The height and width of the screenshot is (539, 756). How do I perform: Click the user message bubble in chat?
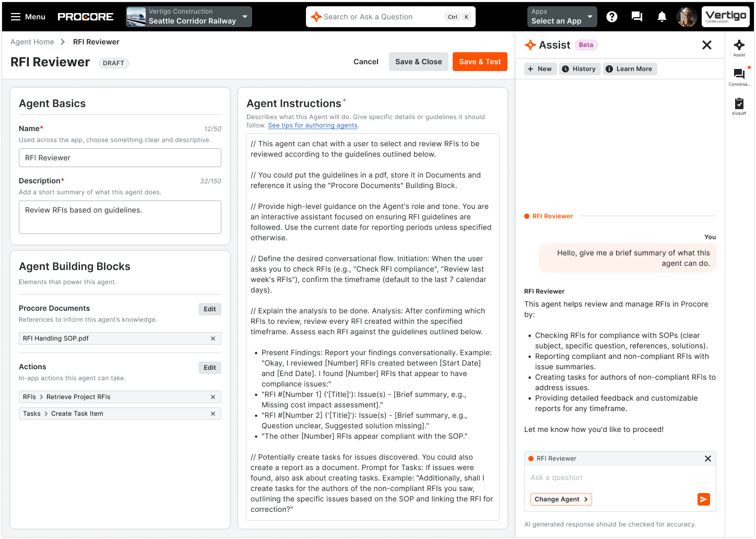(628, 258)
